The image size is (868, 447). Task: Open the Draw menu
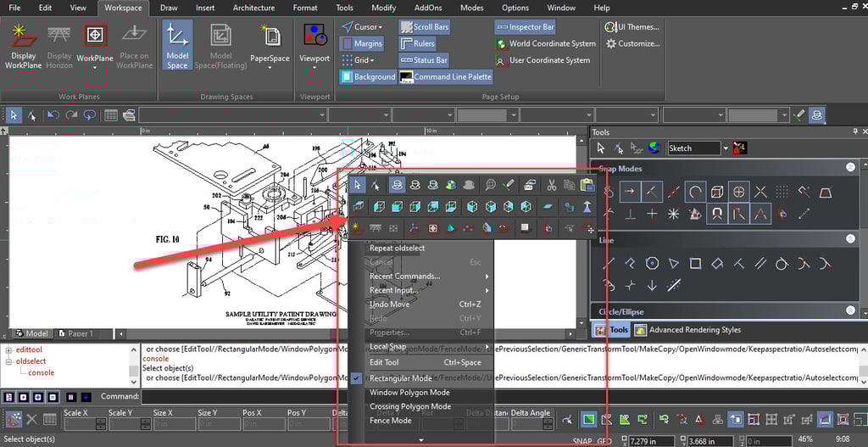169,8
